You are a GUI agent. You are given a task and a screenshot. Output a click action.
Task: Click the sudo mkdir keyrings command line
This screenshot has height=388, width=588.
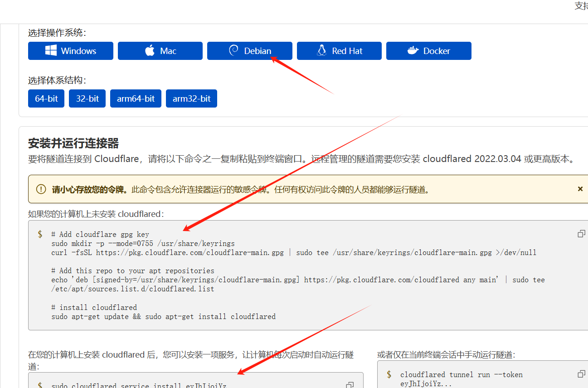(x=143, y=243)
